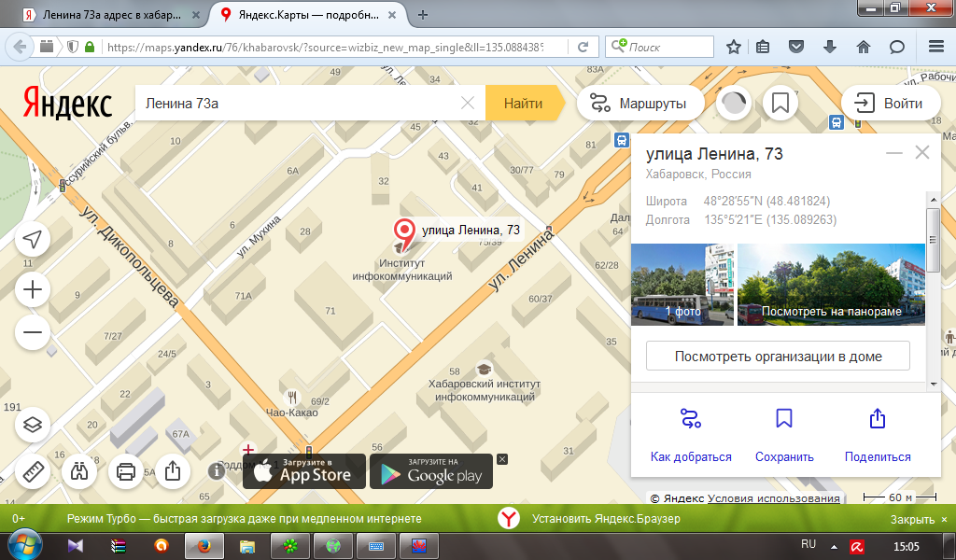Click the info icon near App Store banner
Viewport: 956px width, 560px height.
pyautogui.click(x=217, y=470)
